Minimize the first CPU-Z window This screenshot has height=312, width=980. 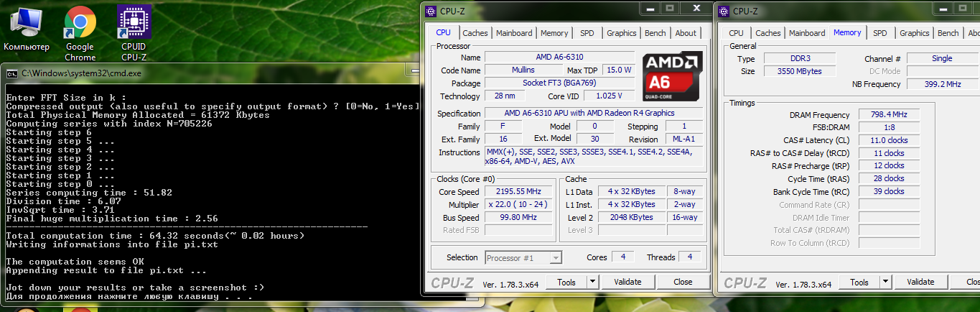(x=651, y=9)
